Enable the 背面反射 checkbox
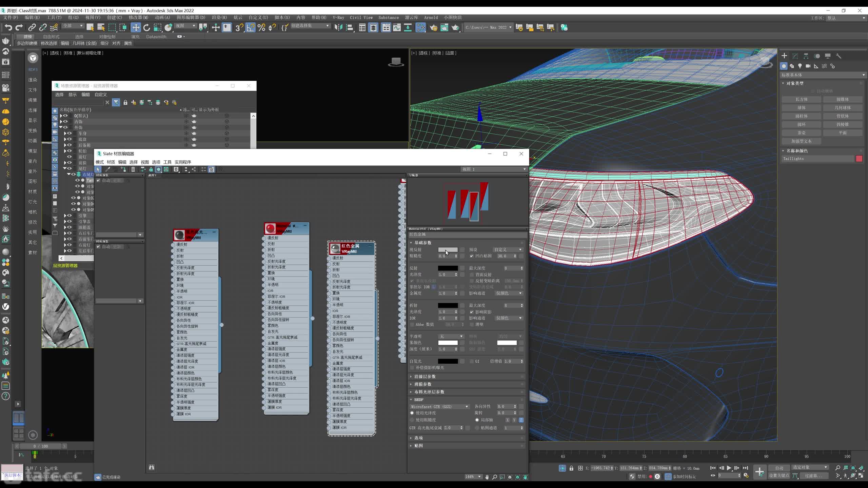868x488 pixels. tap(472, 274)
